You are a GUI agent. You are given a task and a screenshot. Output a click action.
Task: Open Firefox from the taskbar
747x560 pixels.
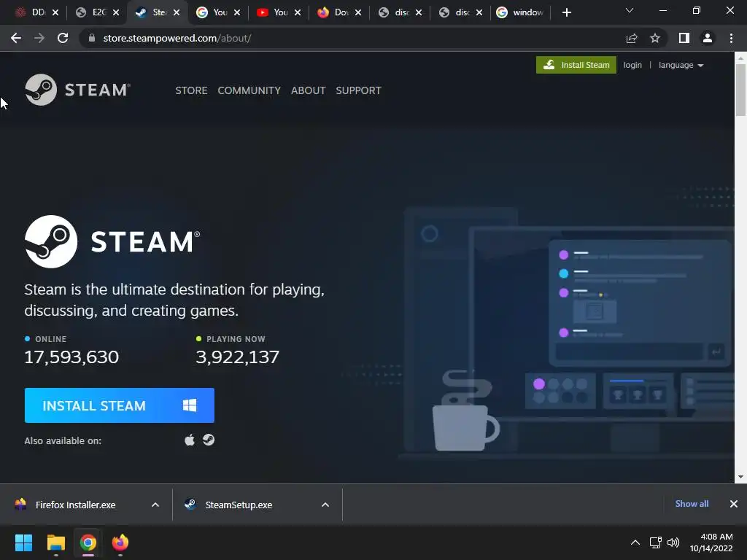120,542
